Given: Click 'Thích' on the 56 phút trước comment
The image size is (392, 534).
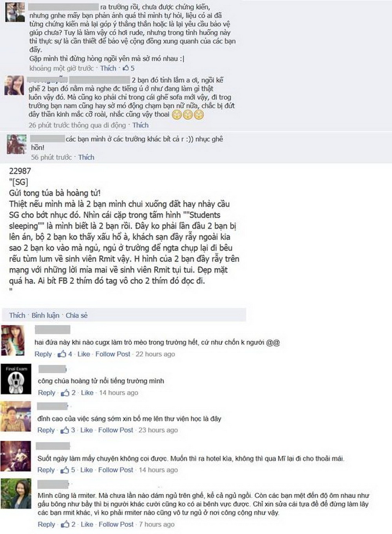Looking at the screenshot, I should point(86,157).
